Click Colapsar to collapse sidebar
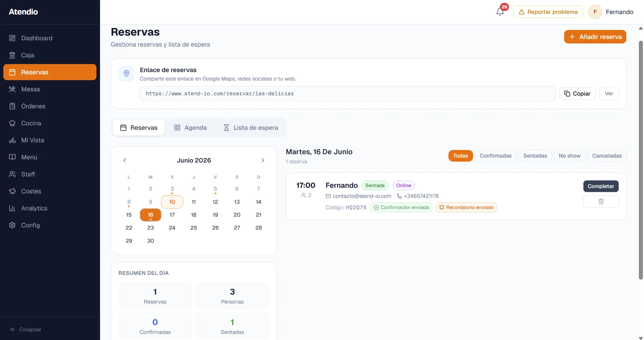This screenshot has width=644, height=340. point(30,329)
